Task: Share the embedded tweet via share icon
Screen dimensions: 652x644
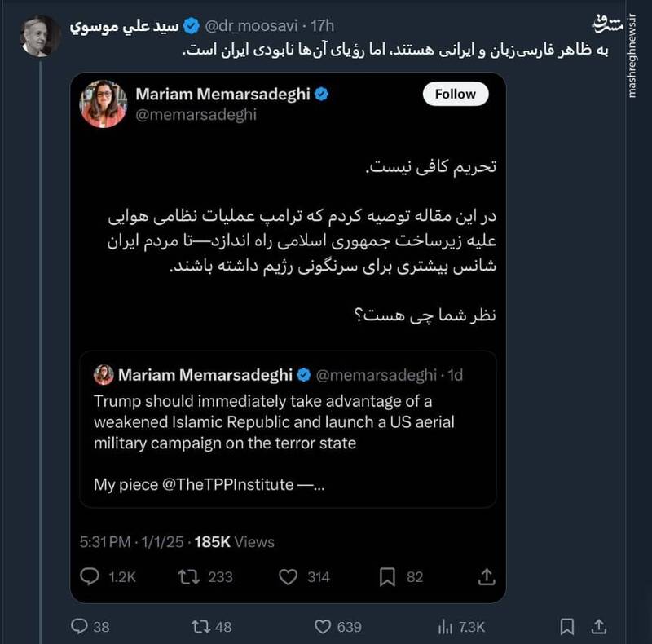Action: 487,576
